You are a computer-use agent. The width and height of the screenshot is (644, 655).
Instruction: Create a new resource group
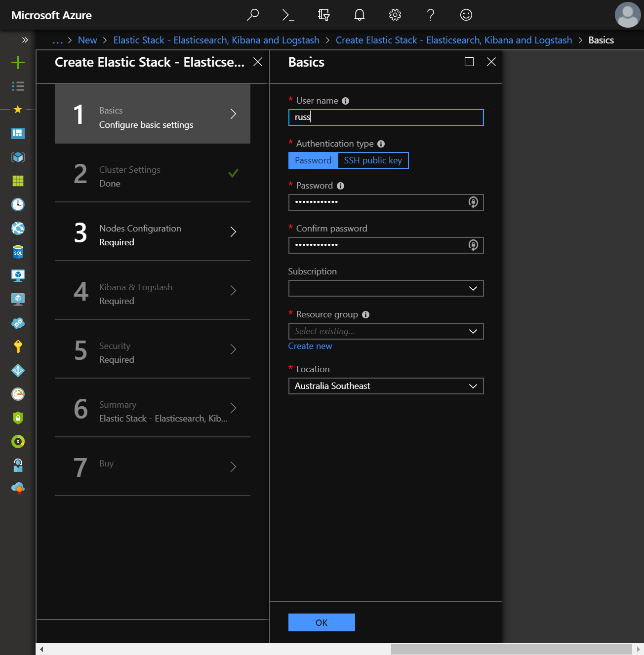coord(310,346)
